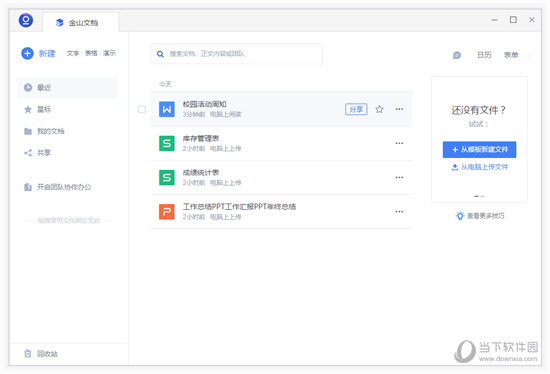550x374 pixels.
Task: Switch to the 金山文档 tab
Action: [x=81, y=22]
